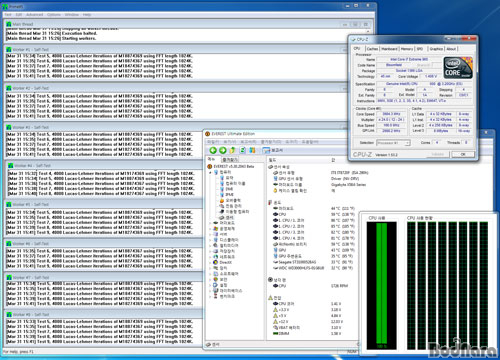This screenshot has width=500, height=360.
Task: Click the Worker #5 Self-Test window icon
Action: coord(9,204)
